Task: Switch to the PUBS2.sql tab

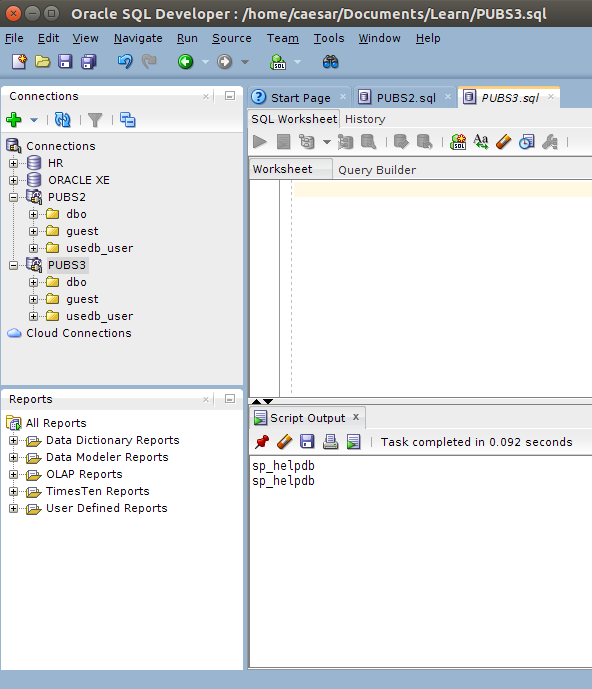Action: tap(406, 98)
